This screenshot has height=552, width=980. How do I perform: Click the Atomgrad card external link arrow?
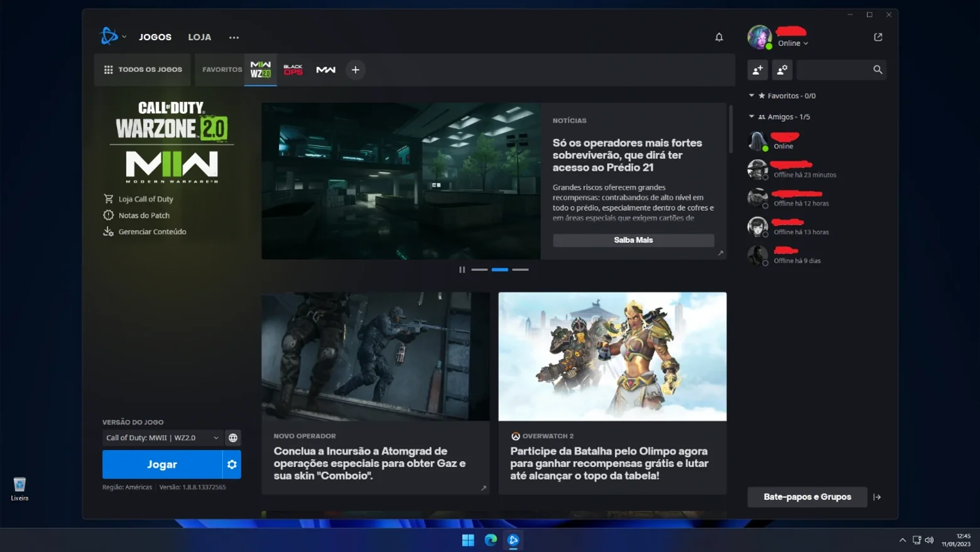tap(484, 488)
